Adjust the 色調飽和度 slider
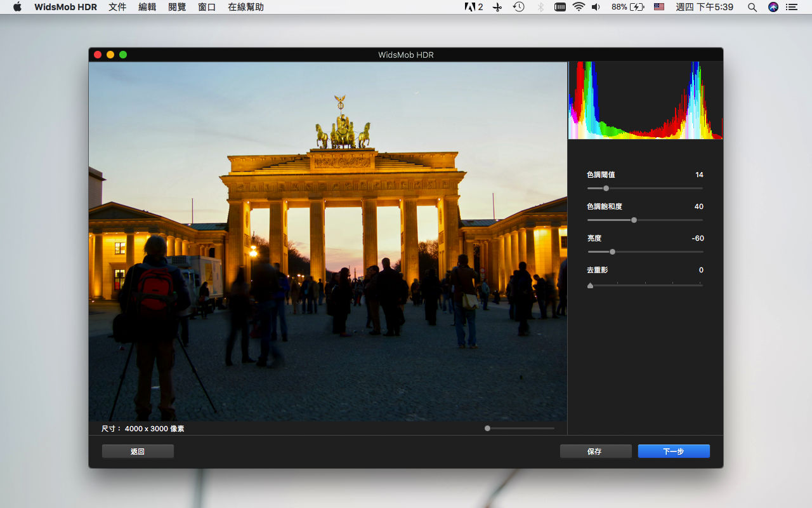This screenshot has width=812, height=508. (645, 220)
